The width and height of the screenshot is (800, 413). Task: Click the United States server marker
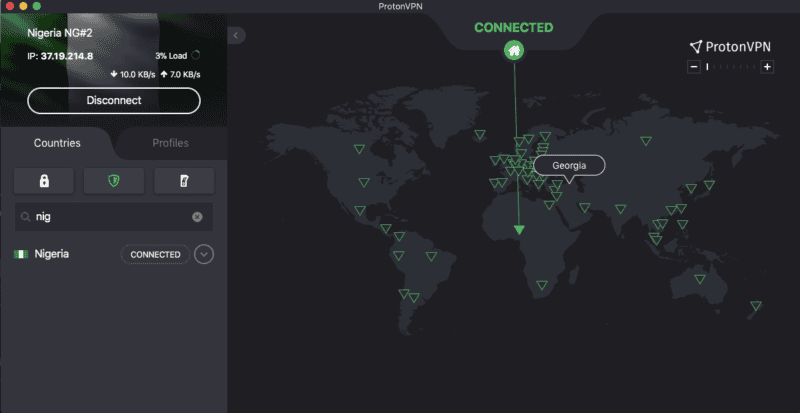pos(364,182)
